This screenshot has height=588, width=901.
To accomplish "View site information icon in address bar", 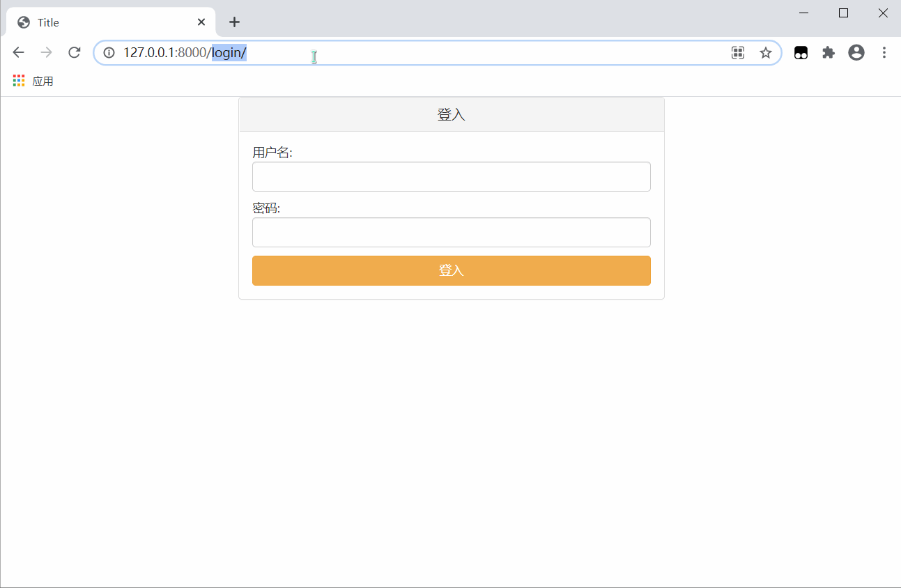I will click(109, 53).
